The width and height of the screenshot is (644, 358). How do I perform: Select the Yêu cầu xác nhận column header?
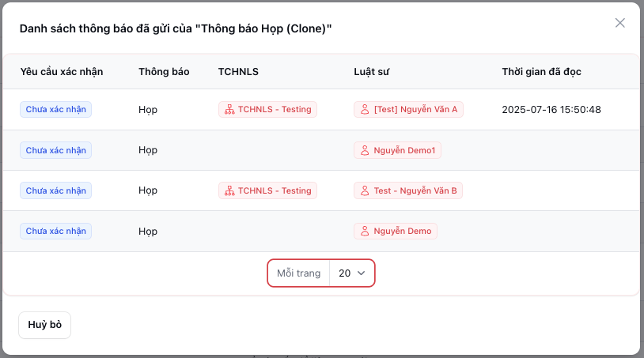pos(62,72)
